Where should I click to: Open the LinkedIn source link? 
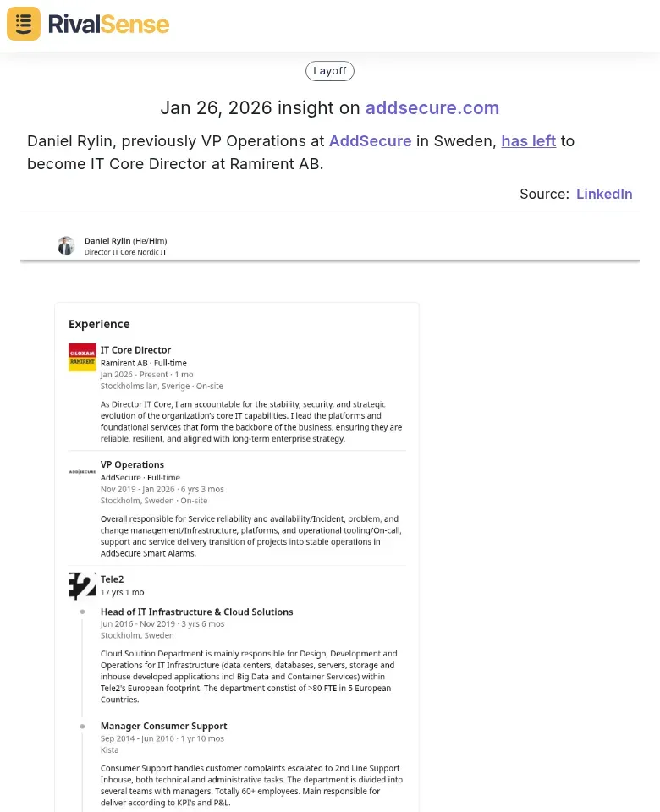coord(604,194)
